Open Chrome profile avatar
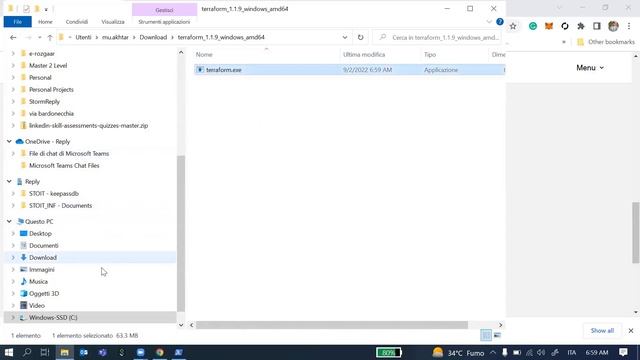The width and height of the screenshot is (640, 360). [613, 26]
